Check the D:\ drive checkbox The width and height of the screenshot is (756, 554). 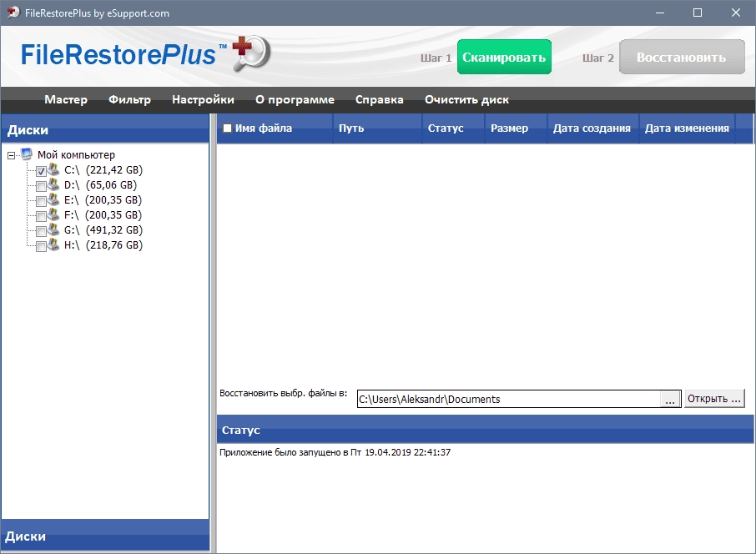point(41,186)
